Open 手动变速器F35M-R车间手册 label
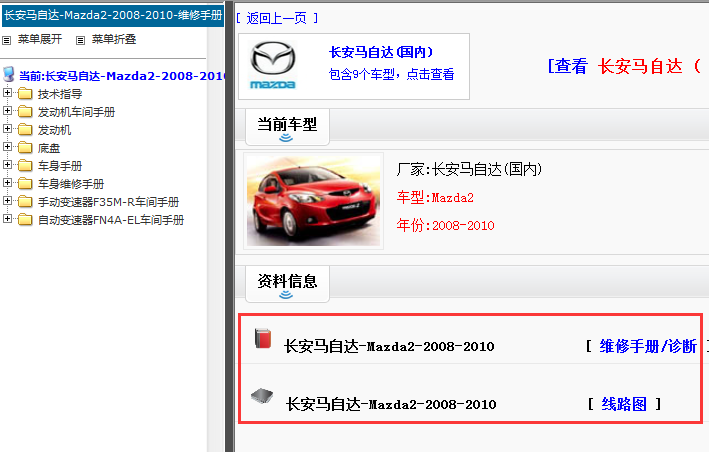 pyautogui.click(x=109, y=202)
